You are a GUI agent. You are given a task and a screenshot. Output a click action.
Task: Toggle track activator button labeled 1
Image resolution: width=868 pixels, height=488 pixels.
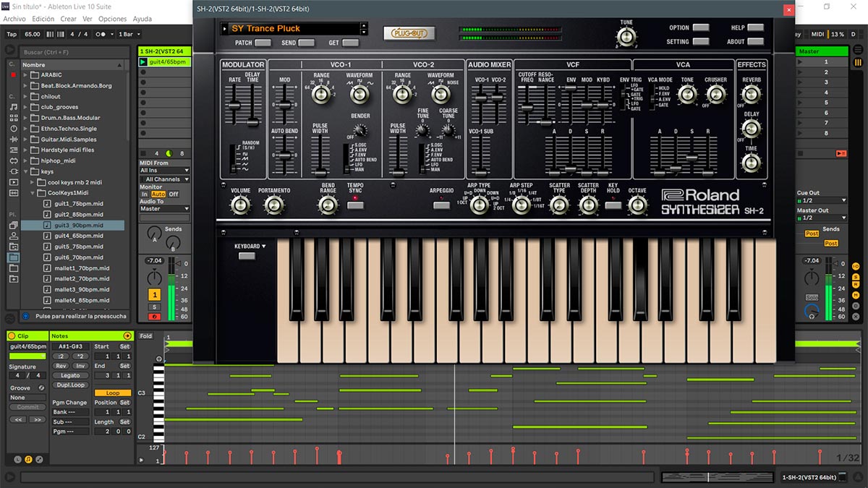[x=155, y=294]
